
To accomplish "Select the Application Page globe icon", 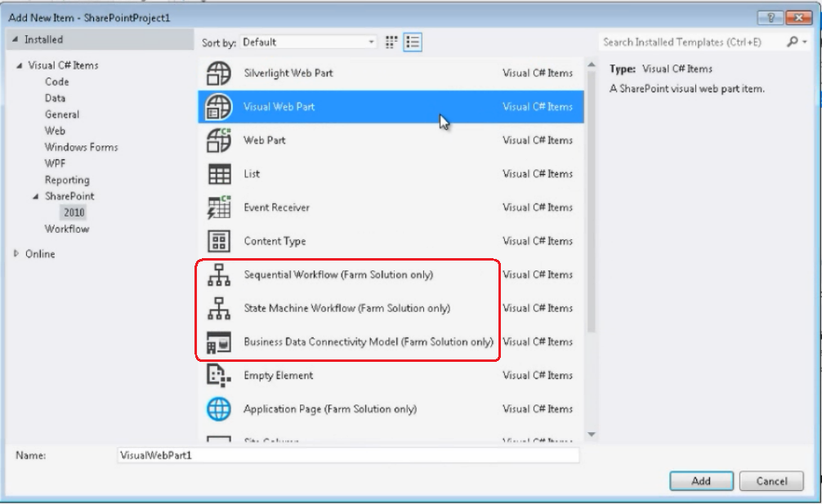I will point(219,408).
